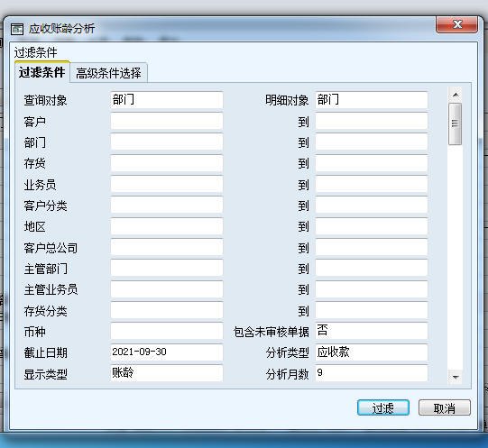Switch to the 高级条件选择 tab
Image resolution: width=488 pixels, height=448 pixels.
click(108, 73)
